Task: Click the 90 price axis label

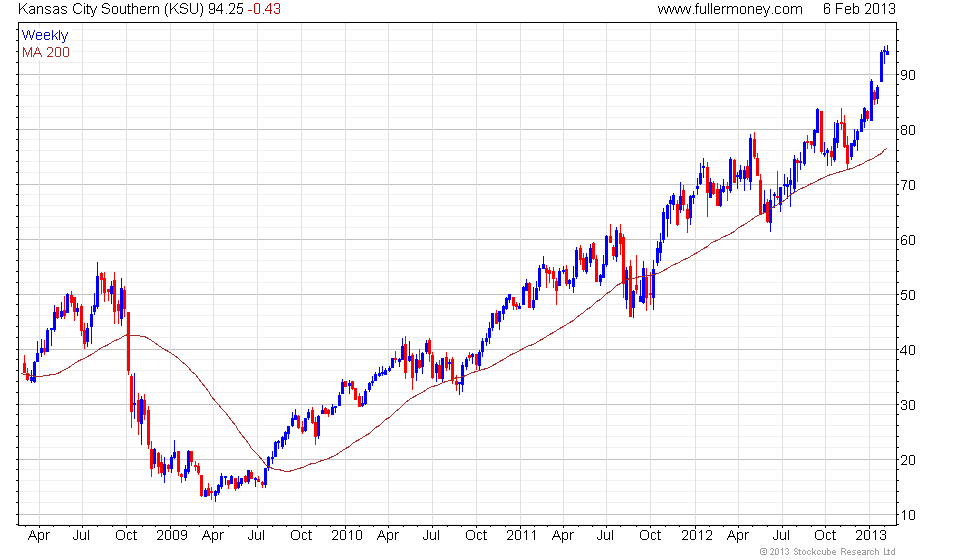Action: tap(908, 75)
